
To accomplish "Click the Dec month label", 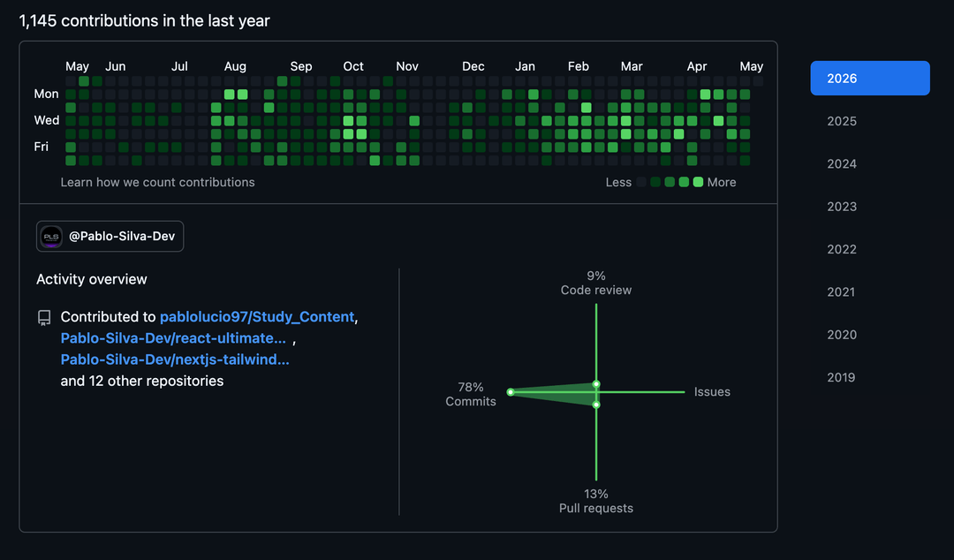I will tap(473, 66).
